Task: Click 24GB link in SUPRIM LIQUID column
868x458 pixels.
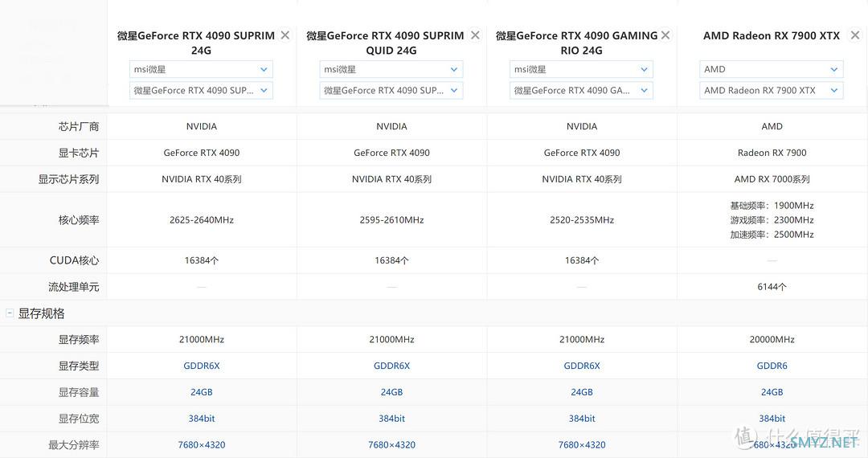Action: pos(392,392)
